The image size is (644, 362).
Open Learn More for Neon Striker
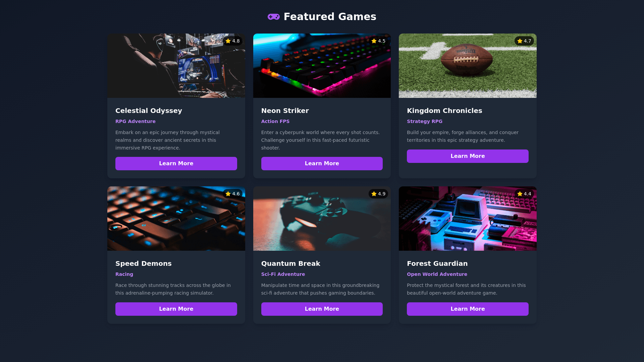pyautogui.click(x=322, y=164)
